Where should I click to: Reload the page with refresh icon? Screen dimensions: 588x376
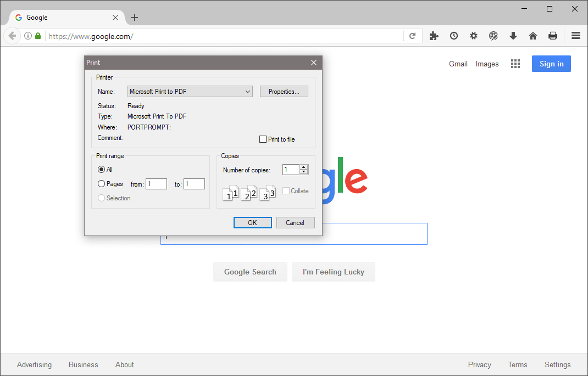pos(413,36)
